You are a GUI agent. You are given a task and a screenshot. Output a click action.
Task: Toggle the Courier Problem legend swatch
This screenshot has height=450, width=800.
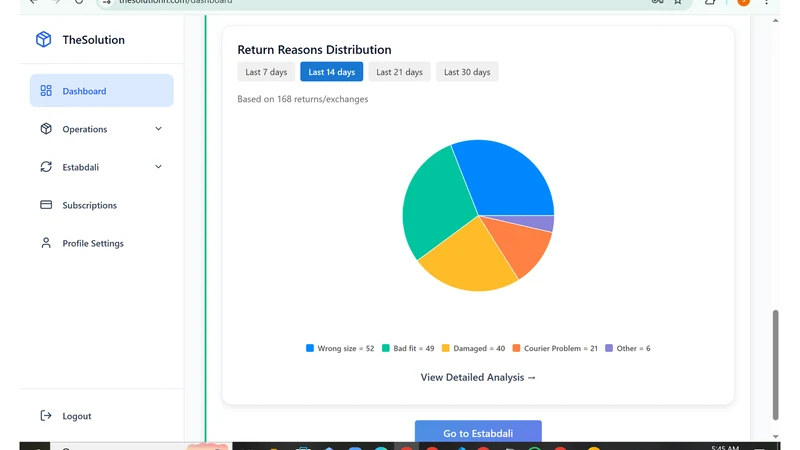click(x=516, y=348)
